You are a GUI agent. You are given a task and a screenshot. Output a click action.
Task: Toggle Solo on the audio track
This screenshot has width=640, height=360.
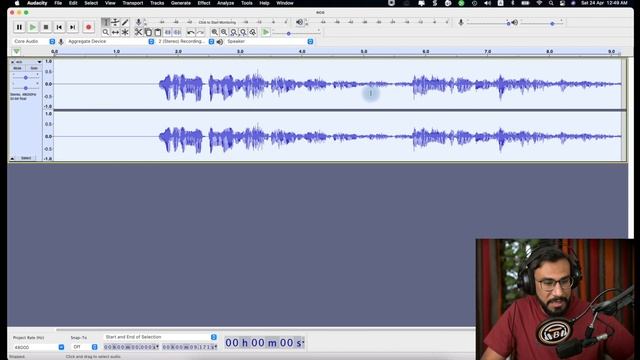click(x=34, y=68)
